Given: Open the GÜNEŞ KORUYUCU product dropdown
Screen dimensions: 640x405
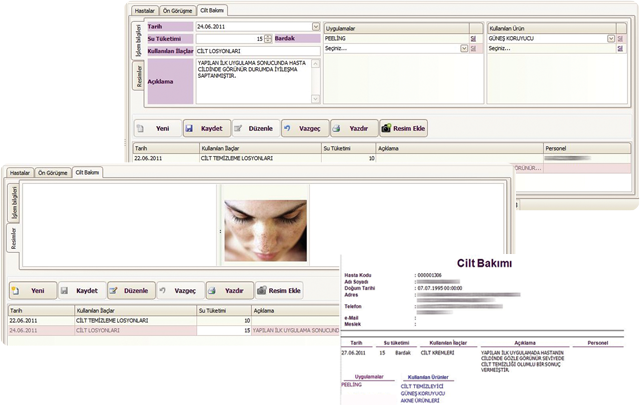Looking at the screenshot, I should 613,38.
